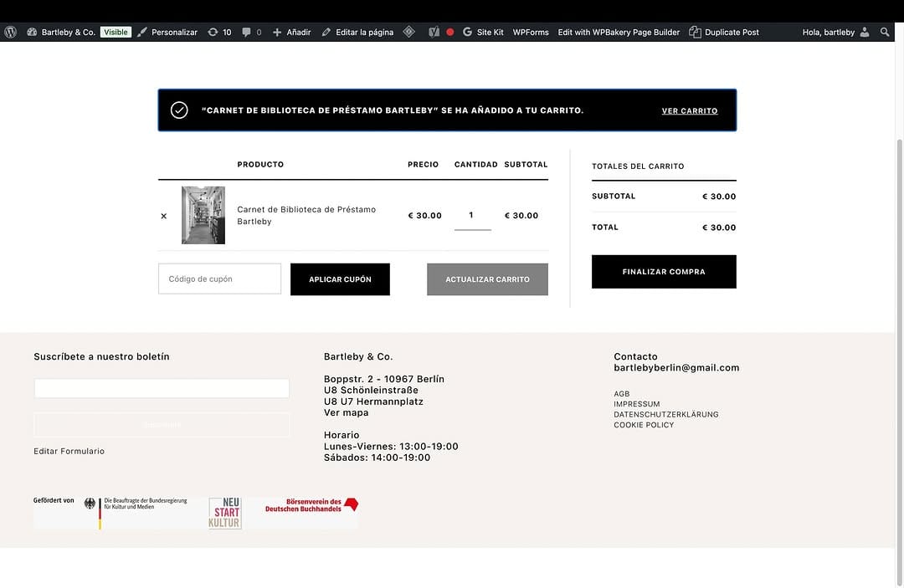The image size is (904, 588).
Task: Open the Ver mapa link
Action: click(346, 412)
